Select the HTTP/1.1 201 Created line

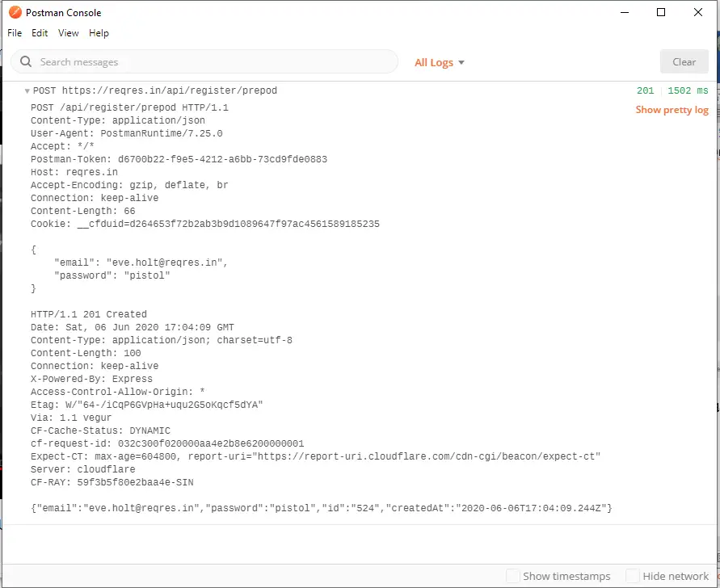point(89,314)
